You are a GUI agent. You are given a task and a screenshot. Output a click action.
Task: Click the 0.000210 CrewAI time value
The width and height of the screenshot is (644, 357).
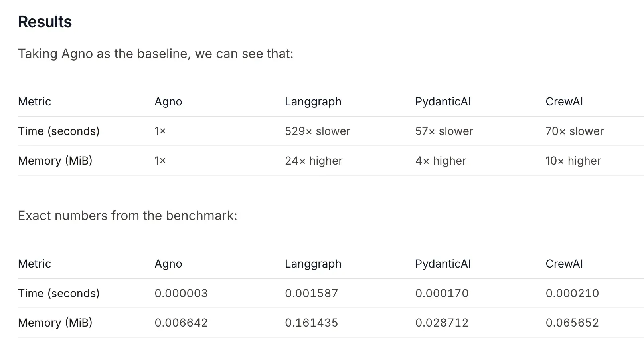pos(572,293)
